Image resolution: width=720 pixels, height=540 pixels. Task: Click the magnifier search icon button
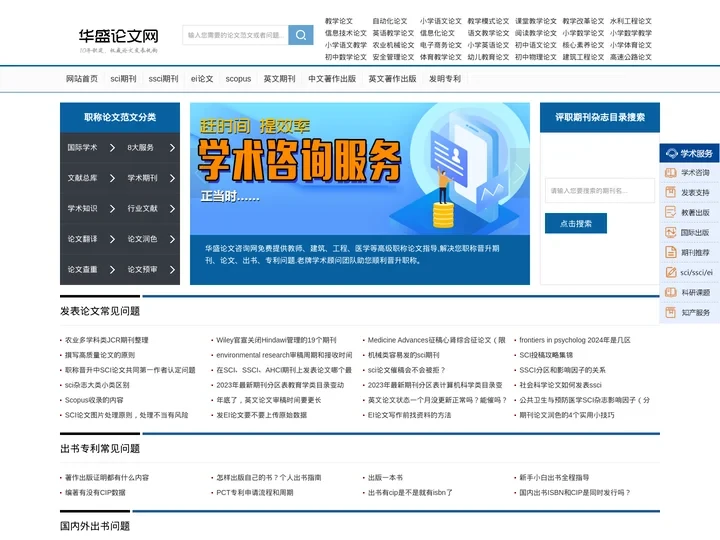coord(301,35)
